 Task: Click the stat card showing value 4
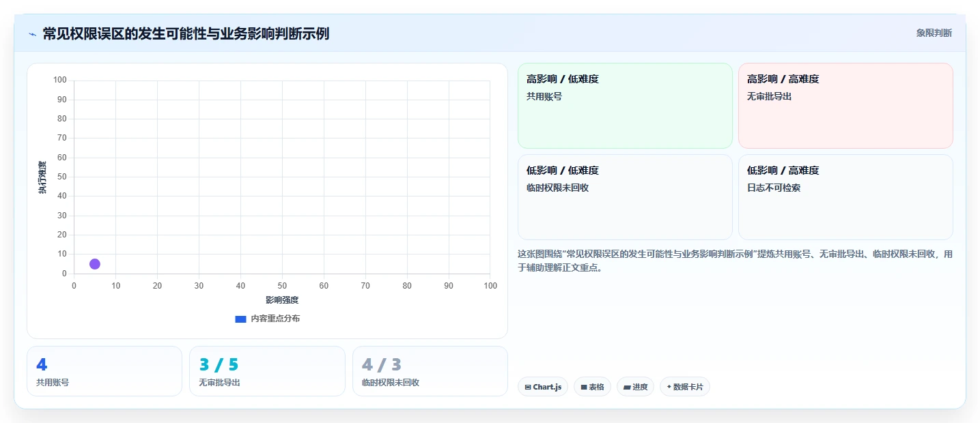click(104, 371)
